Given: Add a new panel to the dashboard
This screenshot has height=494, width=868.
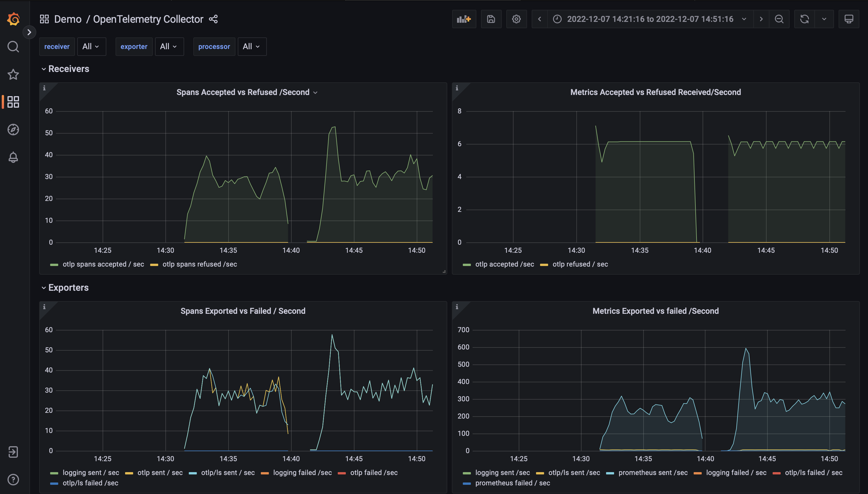Looking at the screenshot, I should tap(464, 19).
